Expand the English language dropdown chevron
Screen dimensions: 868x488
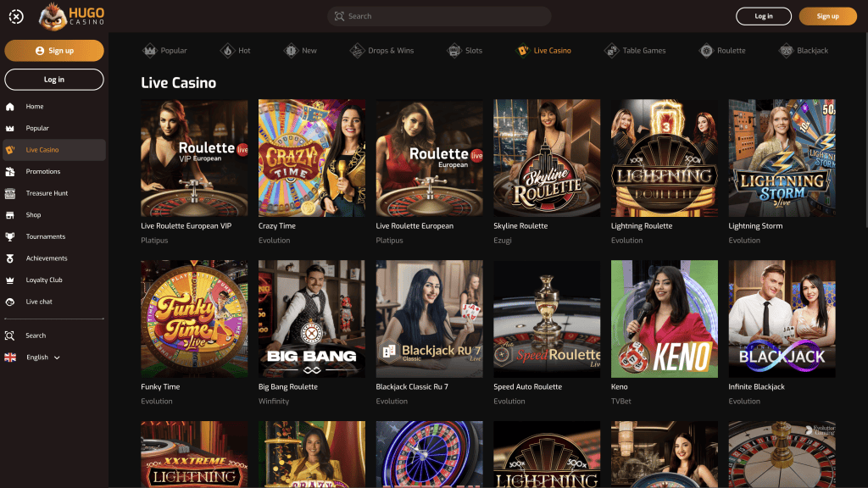click(x=57, y=358)
